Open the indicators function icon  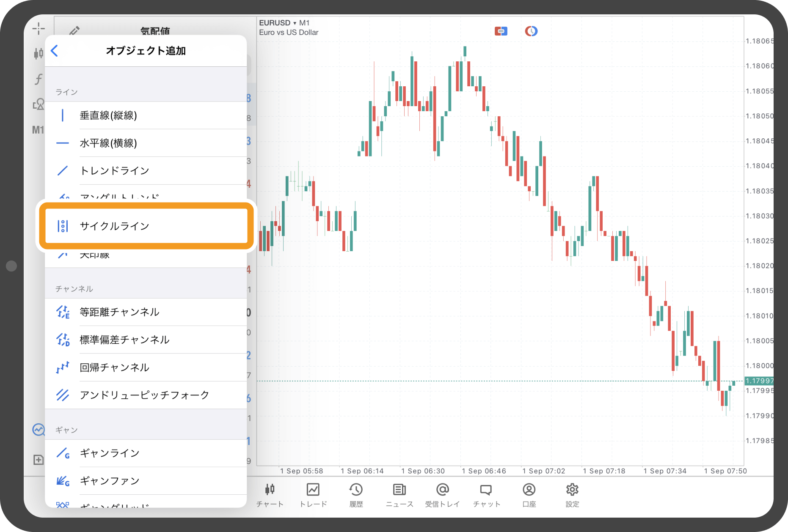39,79
